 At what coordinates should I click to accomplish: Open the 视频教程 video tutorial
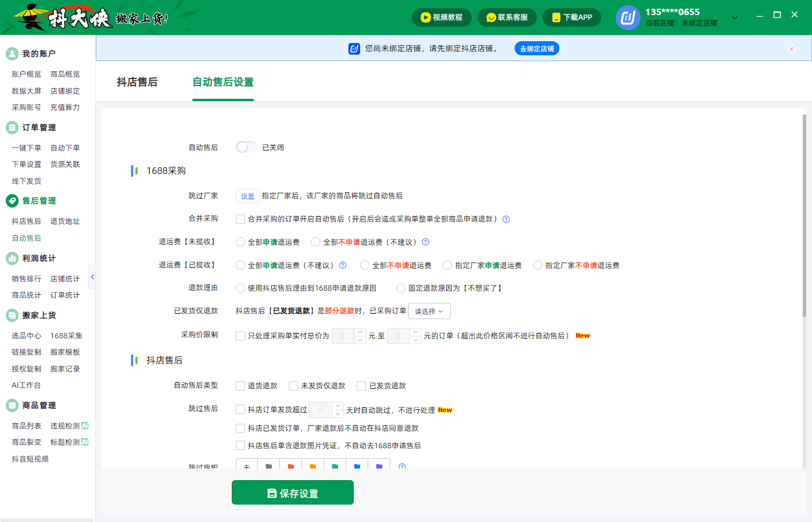pos(441,17)
